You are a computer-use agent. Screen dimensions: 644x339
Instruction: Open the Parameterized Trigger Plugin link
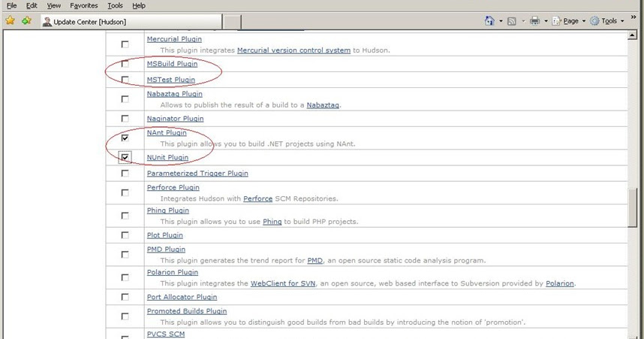197,173
